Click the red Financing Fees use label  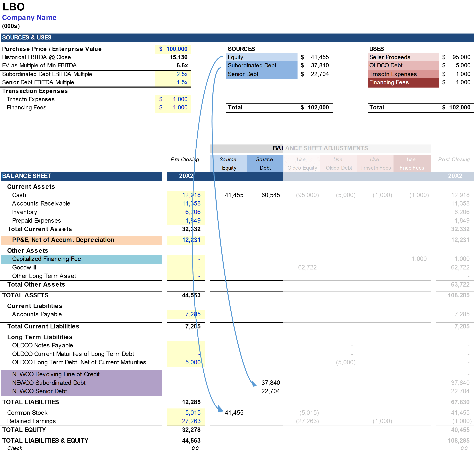tap(403, 83)
